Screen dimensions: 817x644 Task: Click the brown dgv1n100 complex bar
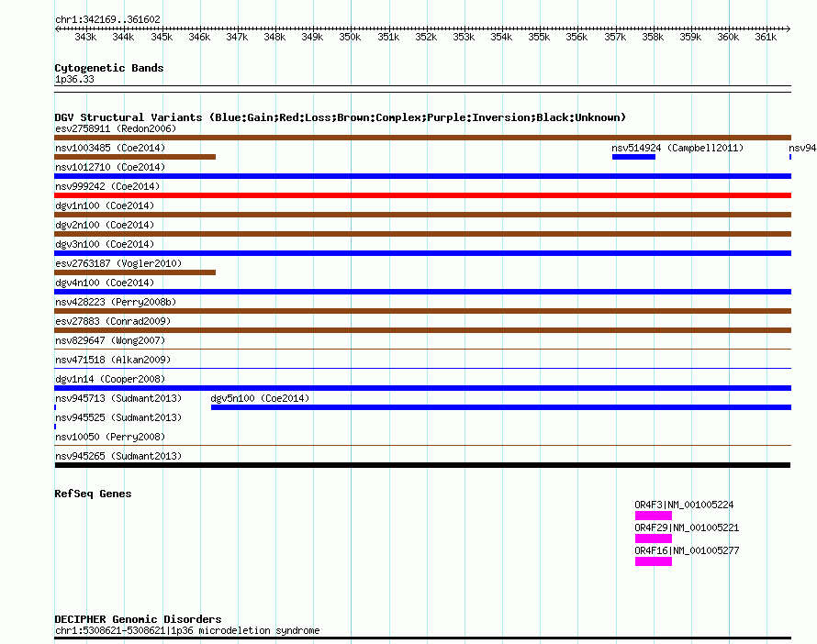tap(422, 215)
